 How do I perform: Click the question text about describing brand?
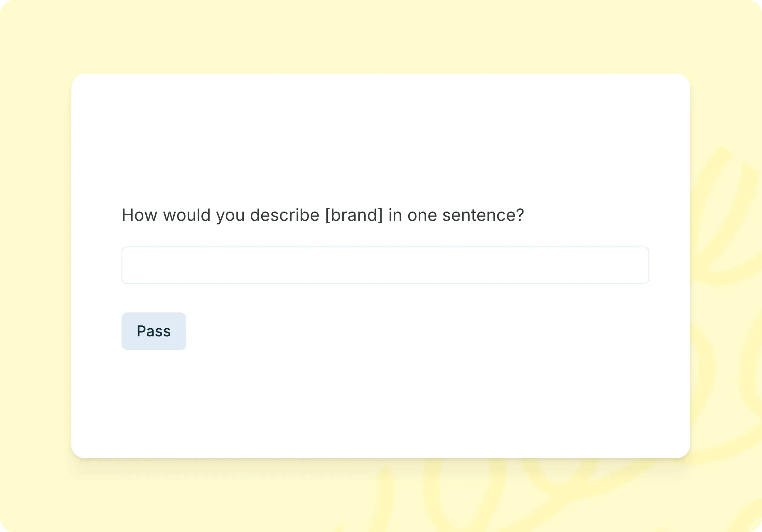[x=323, y=215]
